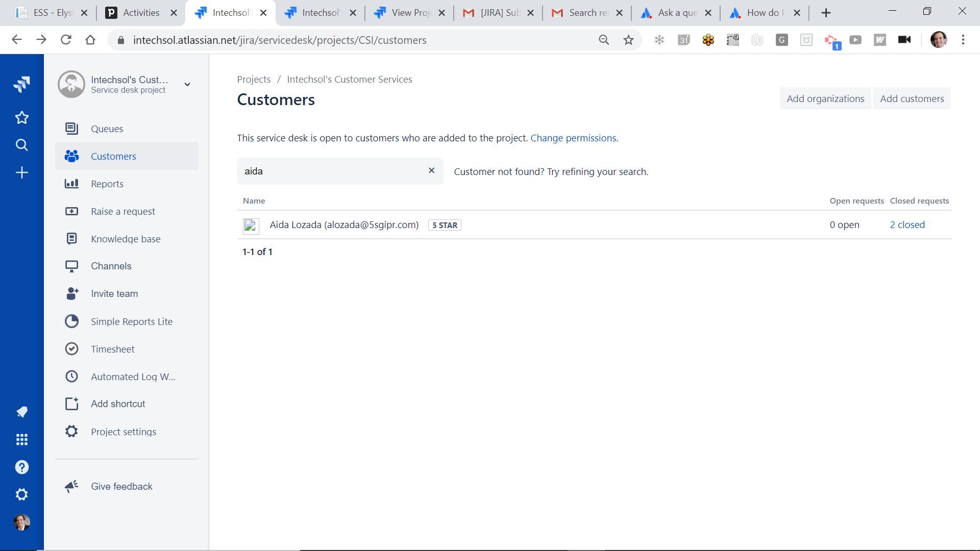
Task: Open Reports in the project sidebar
Action: pos(127,184)
